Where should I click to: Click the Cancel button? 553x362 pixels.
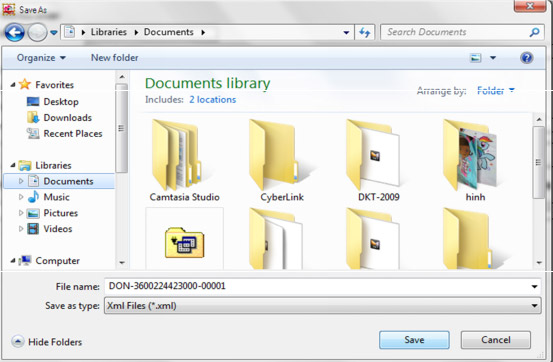click(x=496, y=340)
